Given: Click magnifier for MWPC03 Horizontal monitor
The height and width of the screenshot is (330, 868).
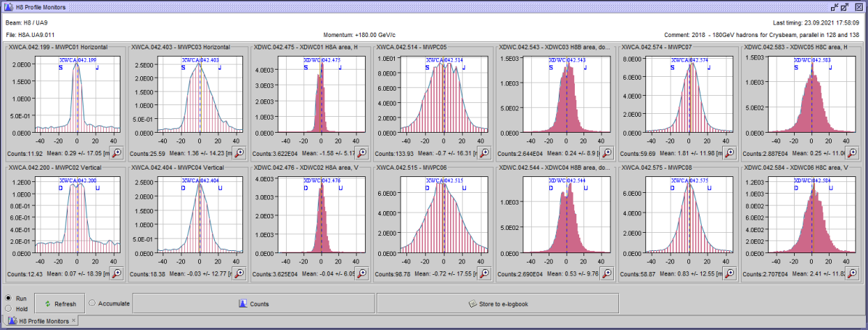Looking at the screenshot, I should pyautogui.click(x=239, y=153).
